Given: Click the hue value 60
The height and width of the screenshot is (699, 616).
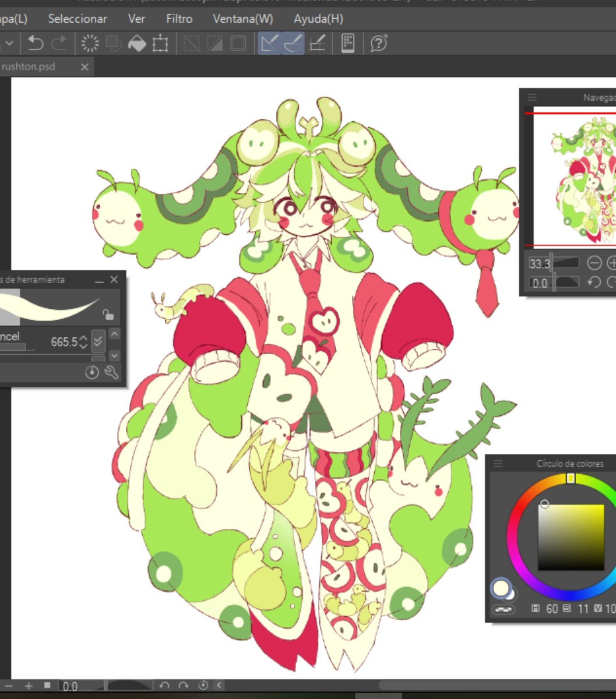Looking at the screenshot, I should pyautogui.click(x=552, y=609).
